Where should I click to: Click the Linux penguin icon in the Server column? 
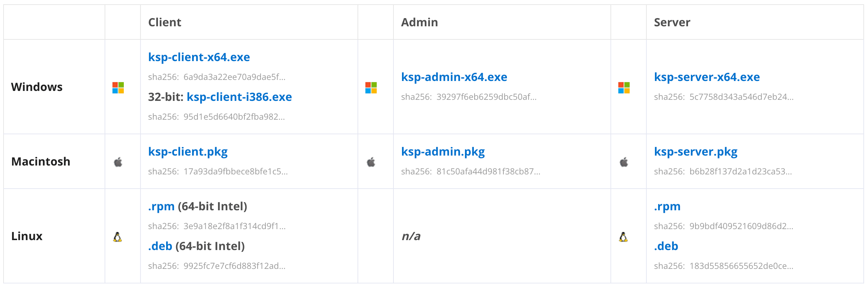(624, 236)
